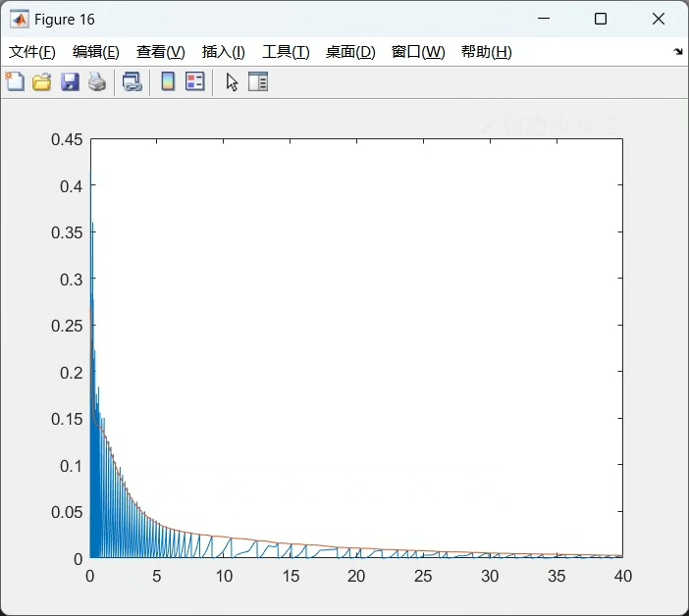Click the y-axis tick label 0.45
The image size is (689, 616).
pos(67,139)
